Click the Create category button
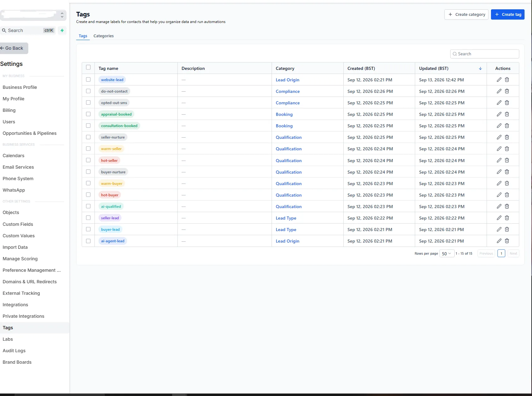Viewport: 532px width, 396px height. click(466, 15)
